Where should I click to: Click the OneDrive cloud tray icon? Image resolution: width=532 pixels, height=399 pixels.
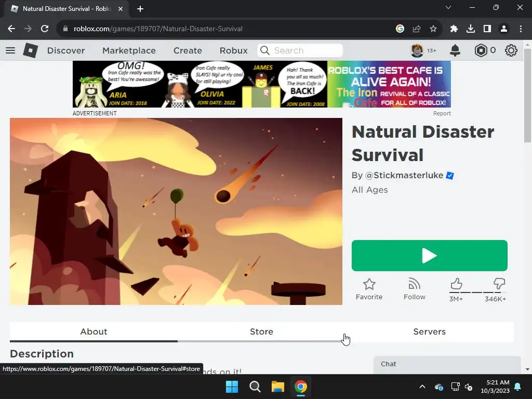click(x=438, y=387)
